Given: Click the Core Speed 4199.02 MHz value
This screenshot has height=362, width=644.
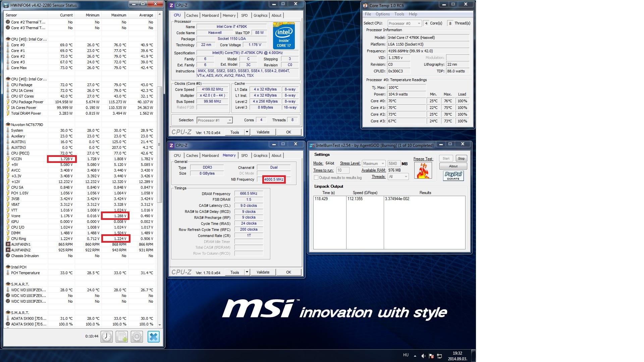Looking at the screenshot, I should (x=212, y=89).
